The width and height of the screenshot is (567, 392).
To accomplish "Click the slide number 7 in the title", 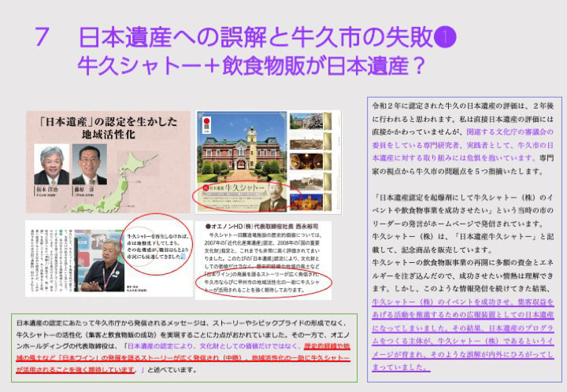I will 44,36.
